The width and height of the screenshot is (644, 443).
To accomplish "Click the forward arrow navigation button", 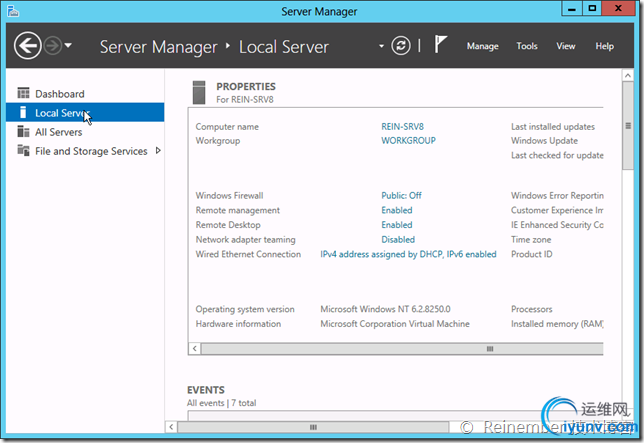I will (53, 46).
